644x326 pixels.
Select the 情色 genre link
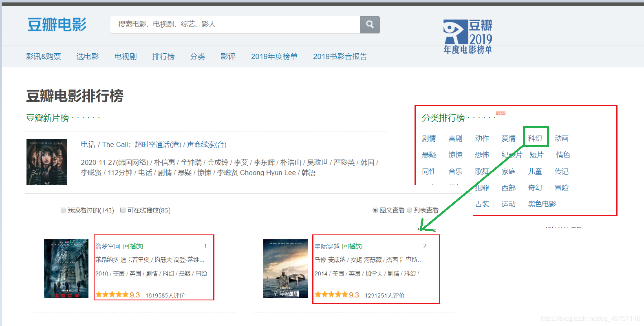click(563, 155)
